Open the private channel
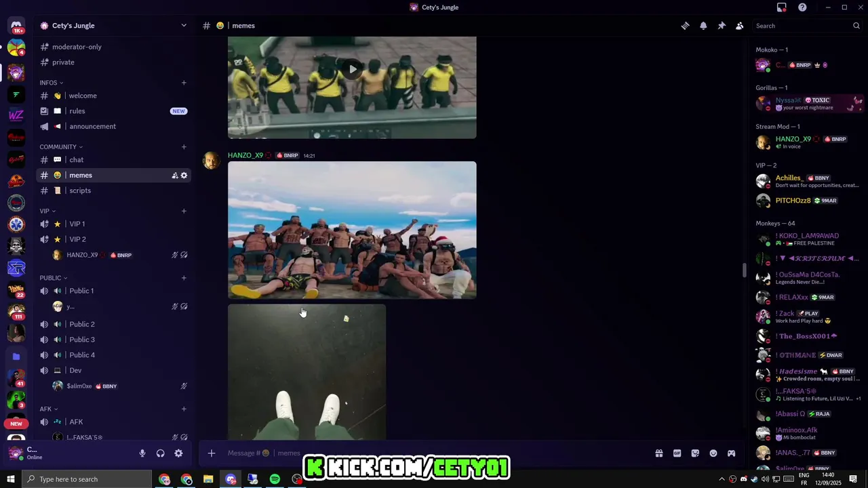This screenshot has width=868, height=488. point(113,62)
